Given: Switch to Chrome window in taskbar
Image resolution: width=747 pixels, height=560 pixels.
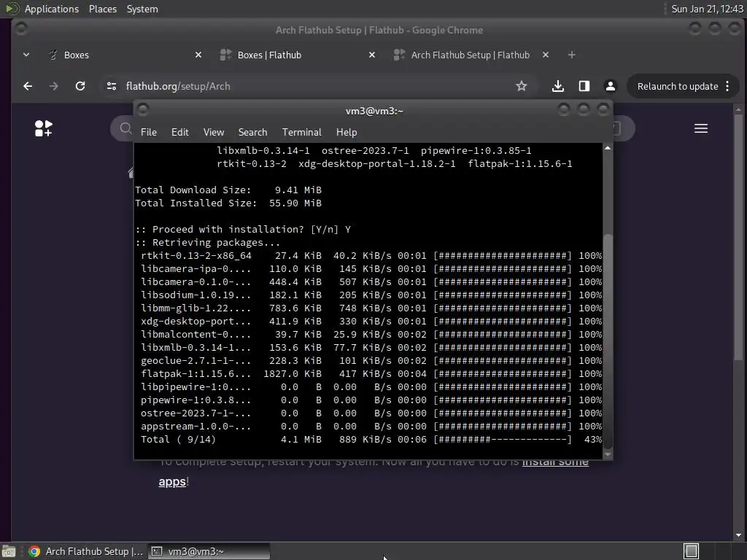Looking at the screenshot, I should 86,551.
